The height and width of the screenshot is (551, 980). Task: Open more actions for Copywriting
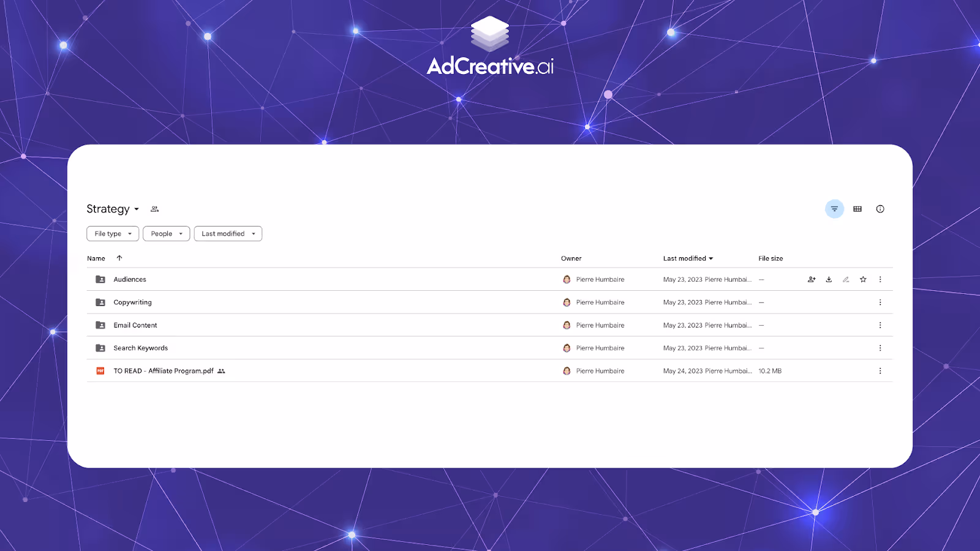880,302
